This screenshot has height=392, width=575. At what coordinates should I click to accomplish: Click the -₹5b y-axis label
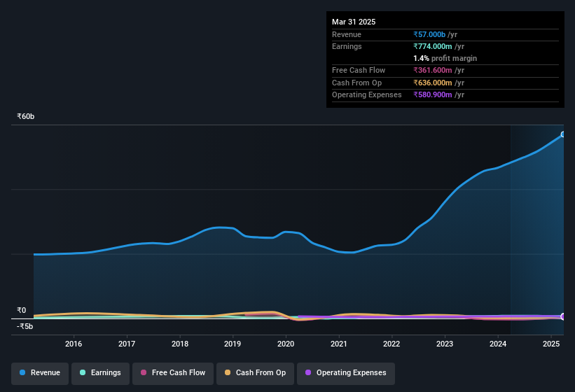pyautogui.click(x=25, y=326)
